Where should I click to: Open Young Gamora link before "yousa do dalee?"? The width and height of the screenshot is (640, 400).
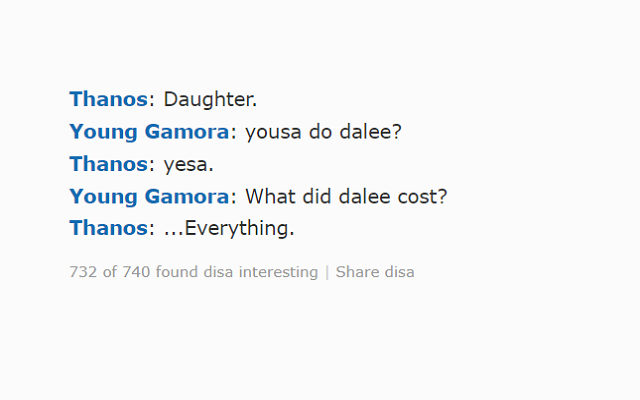[x=149, y=131]
